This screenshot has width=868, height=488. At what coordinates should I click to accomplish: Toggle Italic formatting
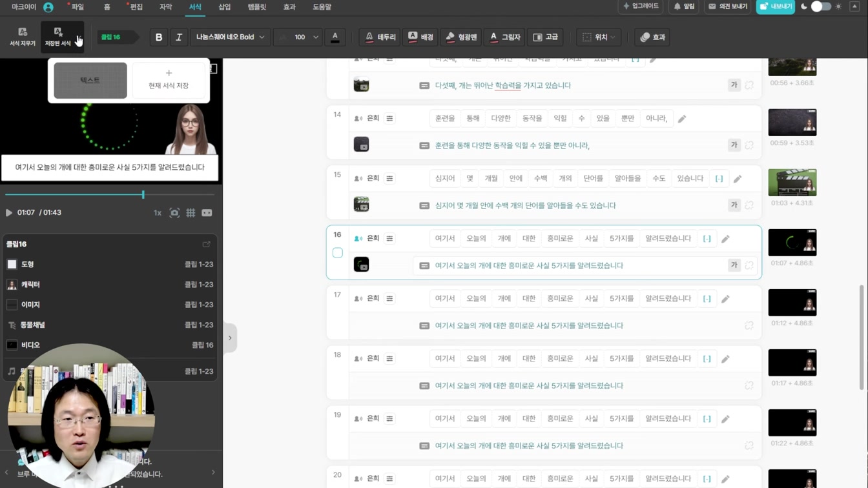pos(179,37)
